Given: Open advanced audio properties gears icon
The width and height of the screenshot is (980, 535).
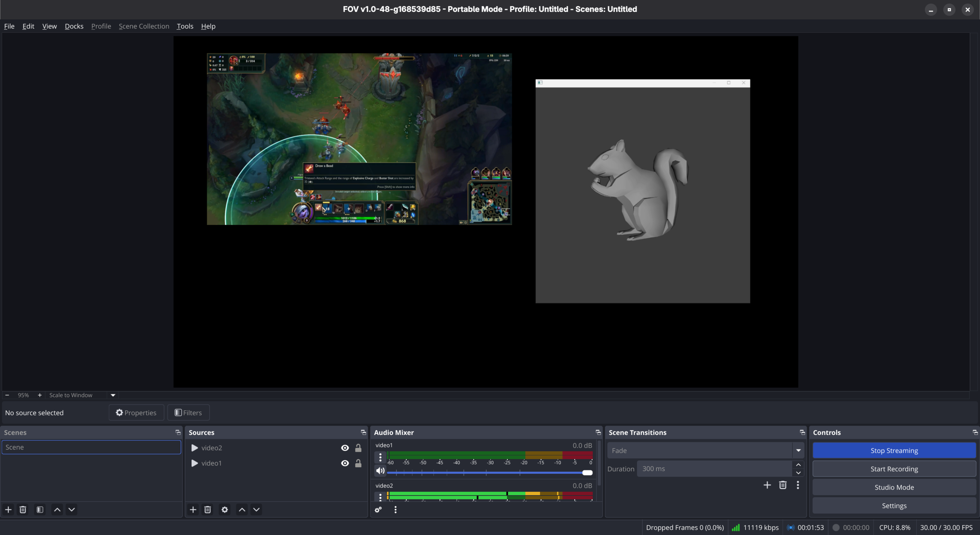Looking at the screenshot, I should pyautogui.click(x=378, y=509).
